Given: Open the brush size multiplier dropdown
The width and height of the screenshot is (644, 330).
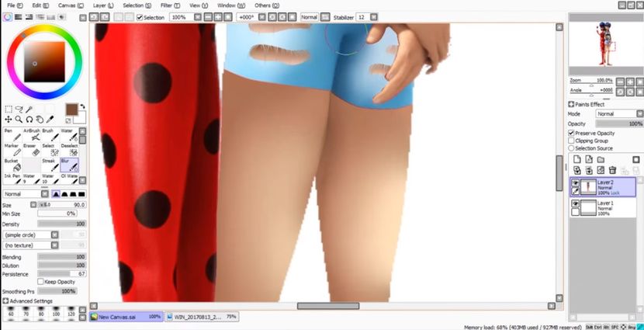Looking at the screenshot, I should [x=33, y=205].
